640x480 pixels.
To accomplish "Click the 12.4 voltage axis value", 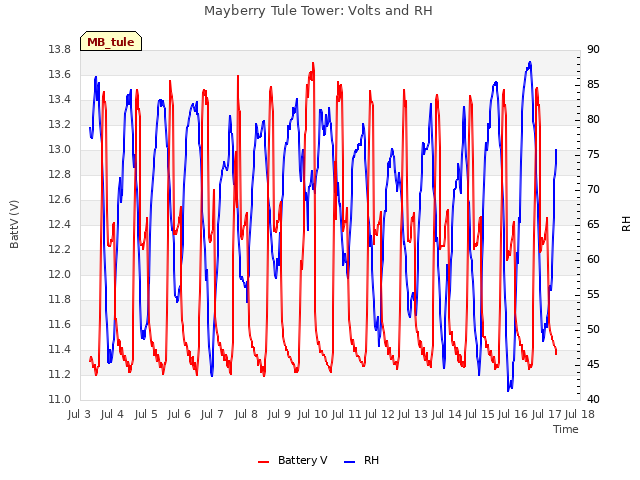I will pos(60,224).
